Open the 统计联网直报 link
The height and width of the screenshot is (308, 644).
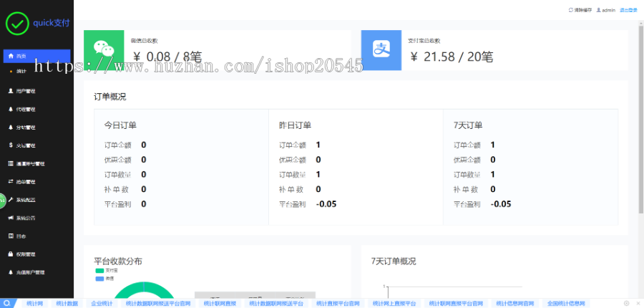pyautogui.click(x=220, y=304)
